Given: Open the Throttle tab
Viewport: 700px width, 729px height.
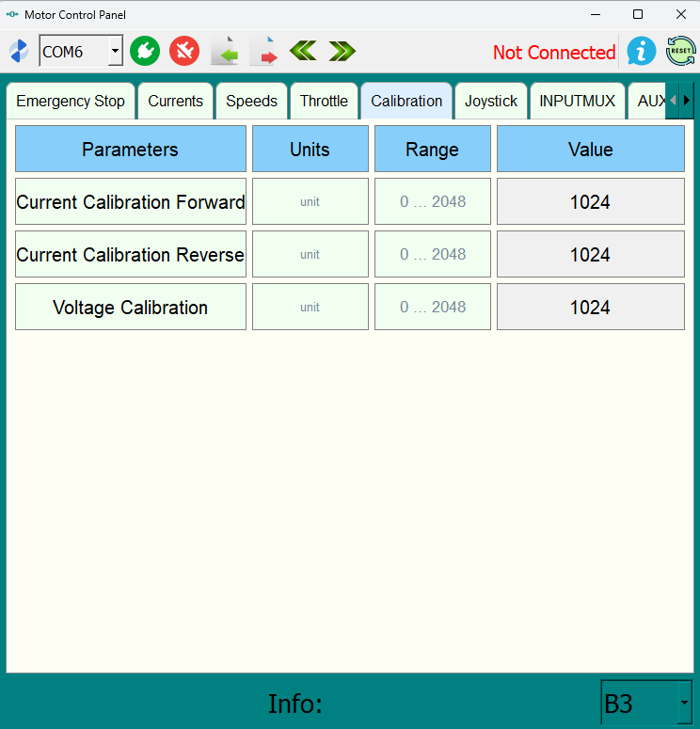Looking at the screenshot, I should click(x=324, y=101).
